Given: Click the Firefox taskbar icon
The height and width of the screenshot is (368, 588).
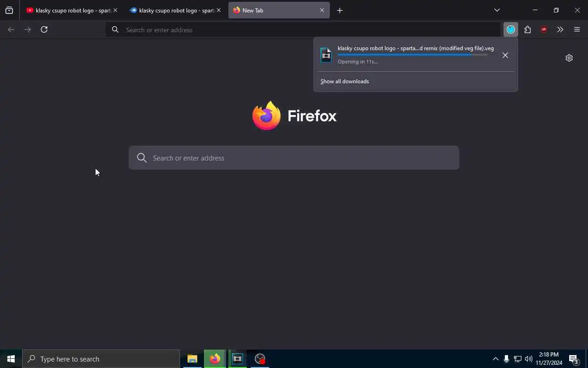Looking at the screenshot, I should tap(215, 359).
